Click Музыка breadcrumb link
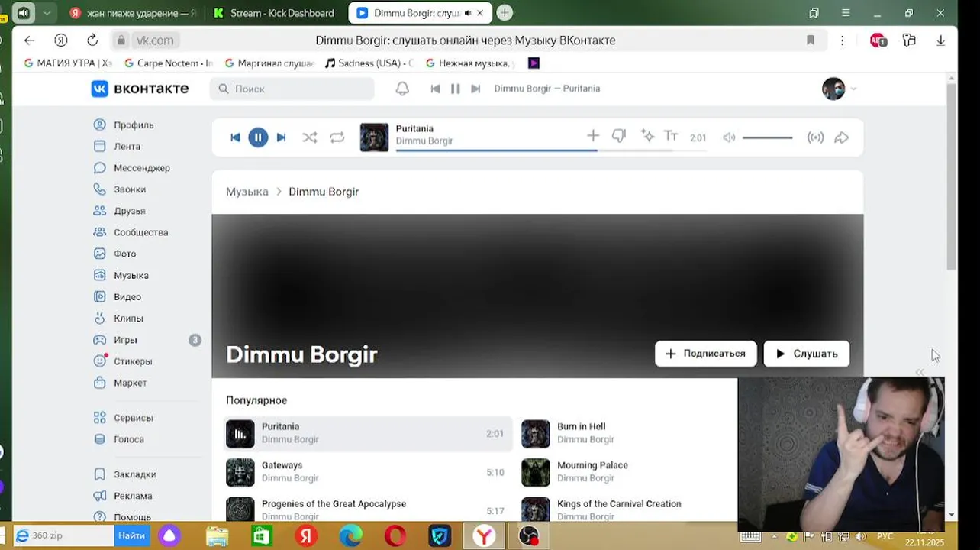Viewport: 980px width, 550px height. [x=247, y=192]
